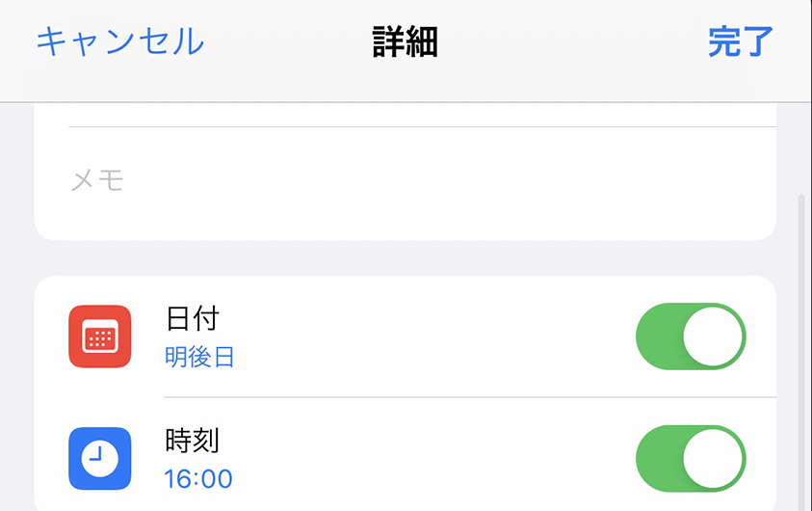This screenshot has width=812, height=511.
Task: Tap the 詳細 title in the header
Action: click(x=406, y=42)
